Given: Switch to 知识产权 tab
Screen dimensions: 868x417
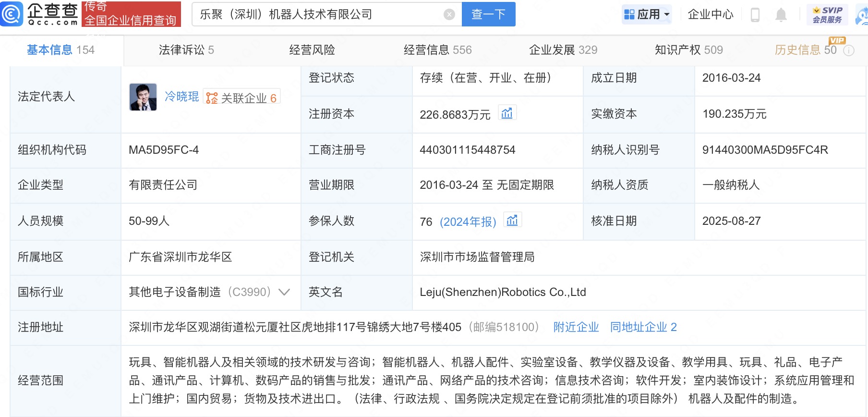Looking at the screenshot, I should (689, 50).
